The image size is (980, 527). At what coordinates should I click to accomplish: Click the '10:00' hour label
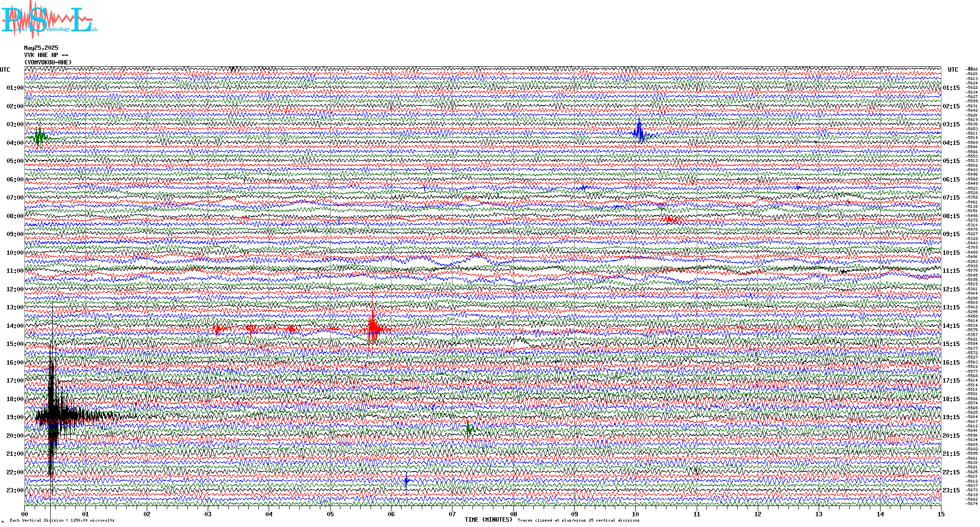(x=15, y=253)
